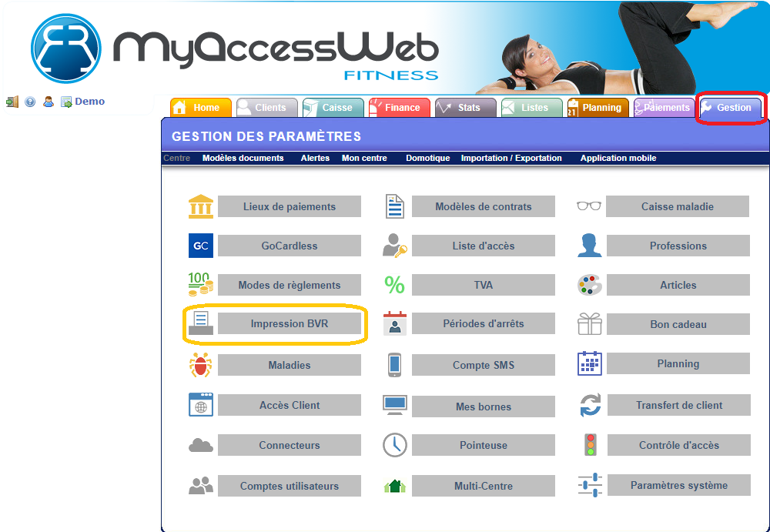Click the browser globe icon beside Accès Client
The width and height of the screenshot is (770, 532).
(201, 405)
